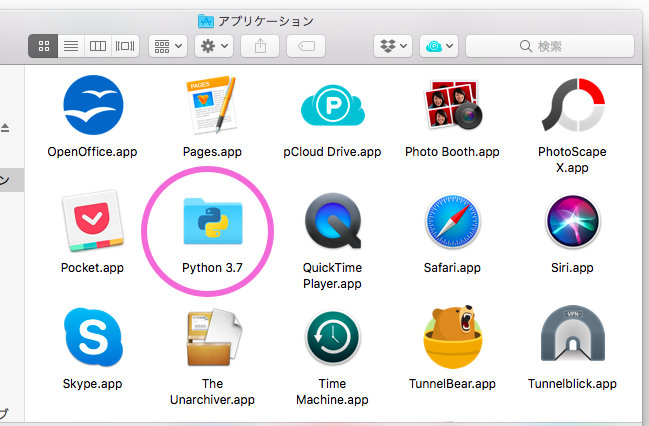This screenshot has width=649, height=426.
Task: Select the Tunnelblick.app tunnel icon
Action: tap(573, 335)
